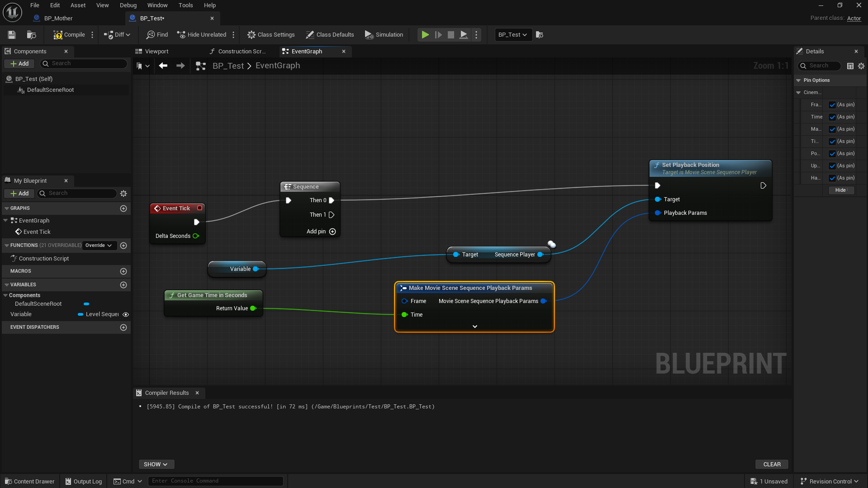Switch to the Viewport tab
Screen dimensions: 868x488
157,52
